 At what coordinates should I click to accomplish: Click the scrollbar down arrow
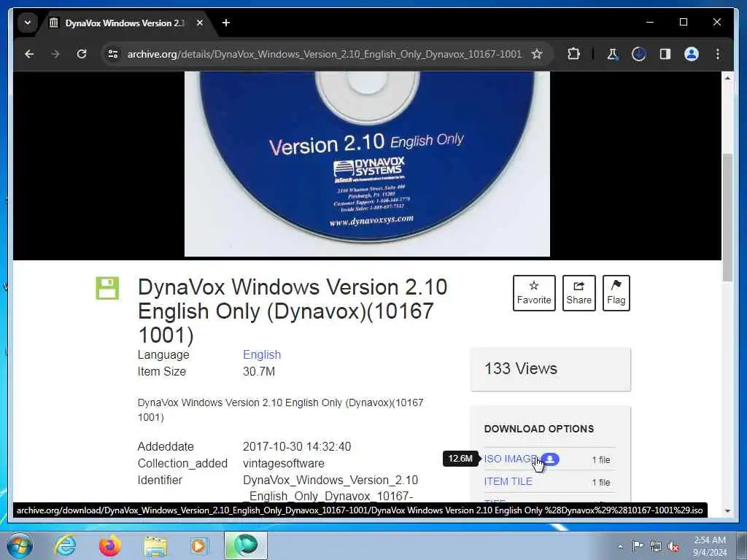(727, 511)
